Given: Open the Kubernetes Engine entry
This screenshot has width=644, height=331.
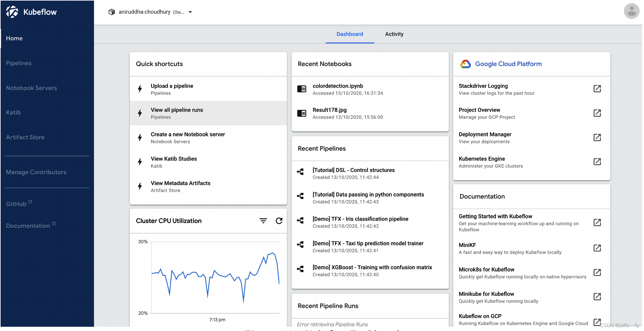Looking at the screenshot, I should click(x=531, y=162).
